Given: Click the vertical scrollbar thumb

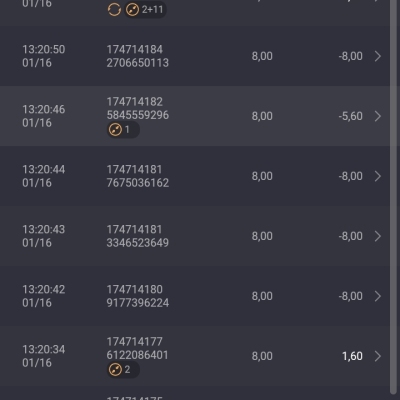Looking at the screenshot, I should [394, 197].
